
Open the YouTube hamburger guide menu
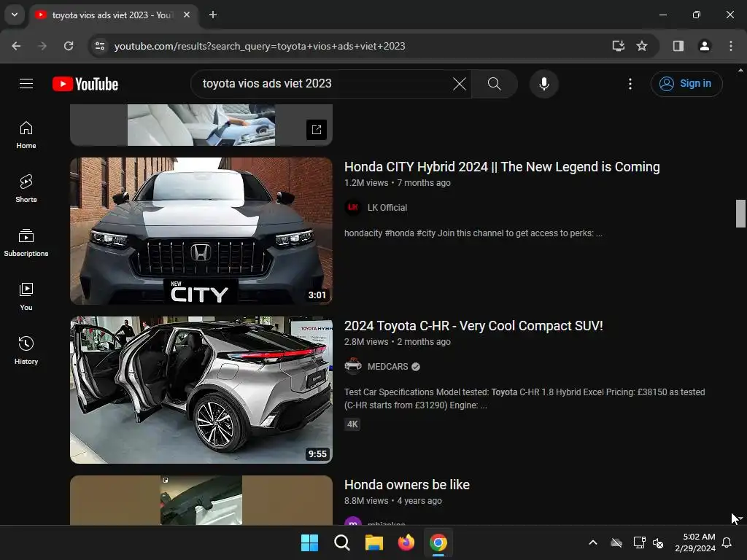(x=26, y=84)
